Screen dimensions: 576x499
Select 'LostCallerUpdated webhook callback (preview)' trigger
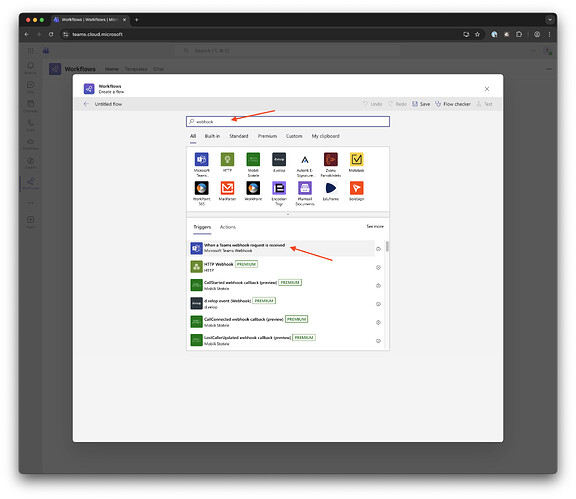[282, 340]
